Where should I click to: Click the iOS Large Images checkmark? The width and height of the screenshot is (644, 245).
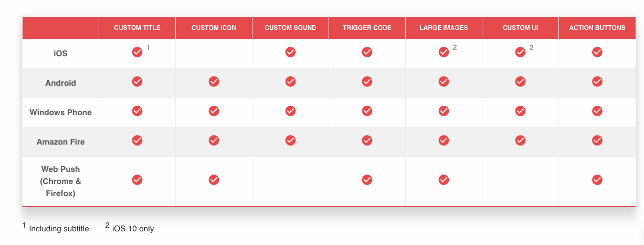(x=444, y=52)
